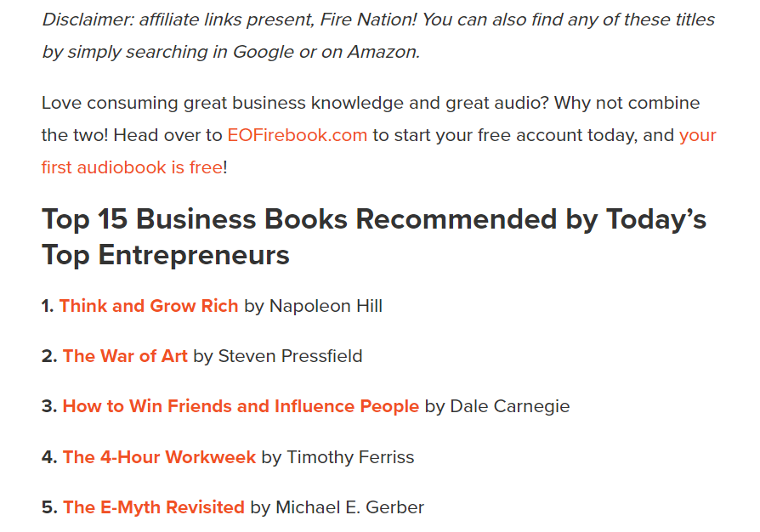Viewport: 760px width, 532px height.
Task: Click the author name Dale Carnegie
Action: [510, 406]
